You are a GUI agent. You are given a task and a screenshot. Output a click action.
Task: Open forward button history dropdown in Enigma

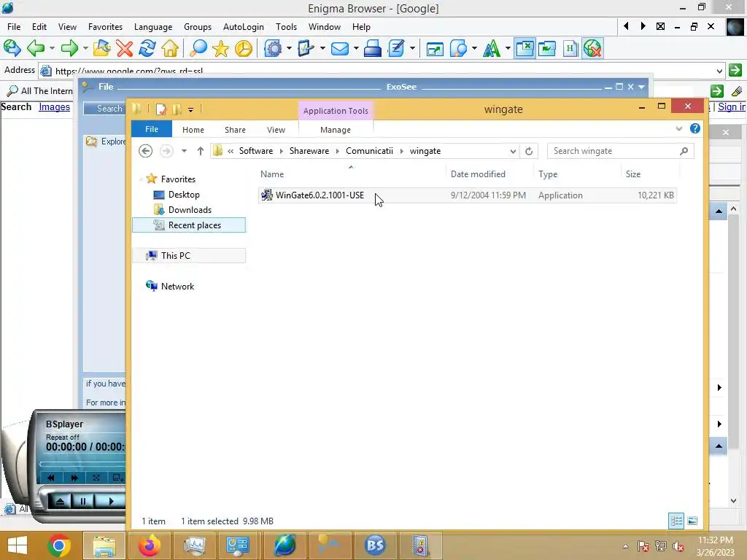pos(85,48)
